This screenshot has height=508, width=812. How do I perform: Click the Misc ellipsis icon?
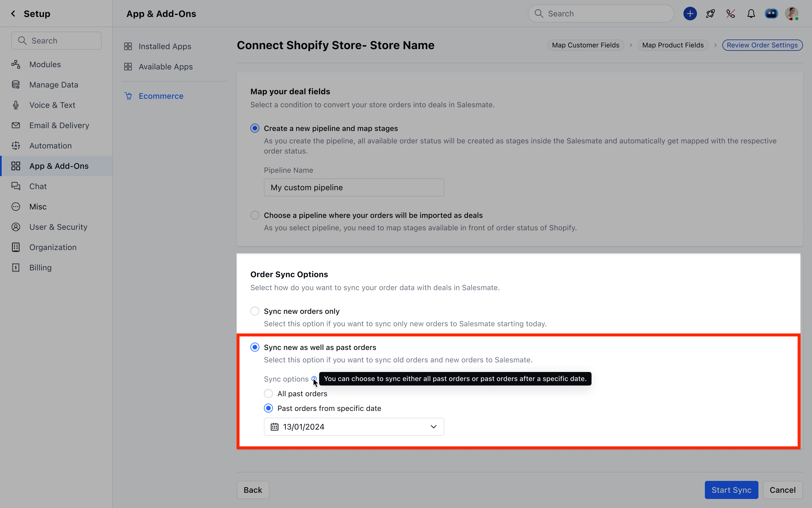click(x=16, y=207)
